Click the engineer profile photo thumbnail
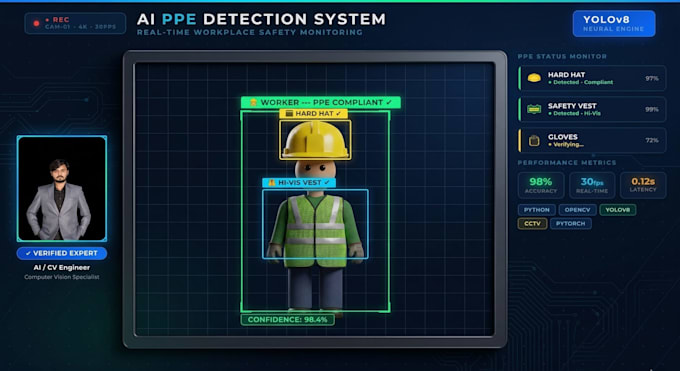 coord(62,189)
